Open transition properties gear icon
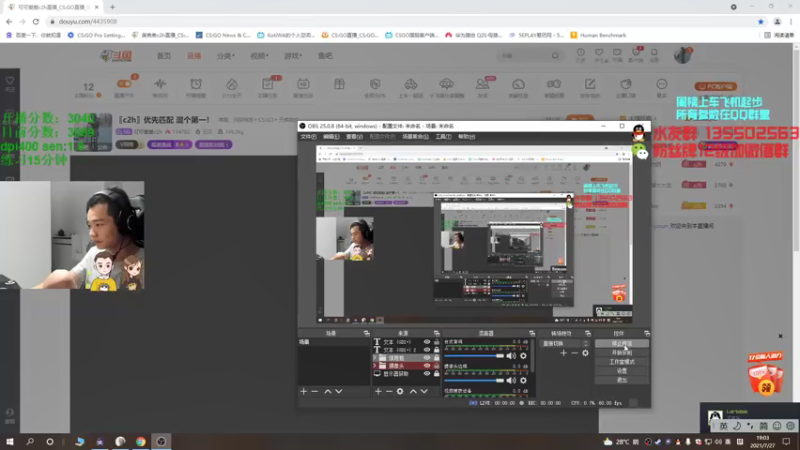This screenshot has width=800, height=450. pyautogui.click(x=585, y=353)
